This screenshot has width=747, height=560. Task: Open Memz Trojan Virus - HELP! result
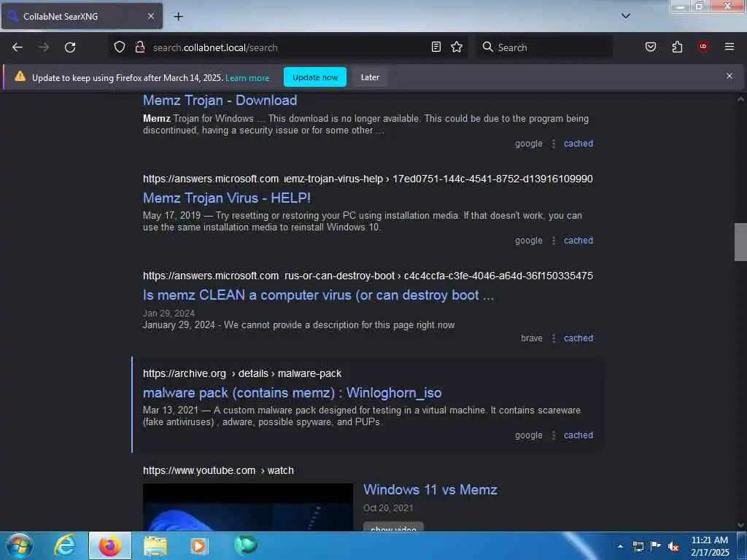(227, 198)
